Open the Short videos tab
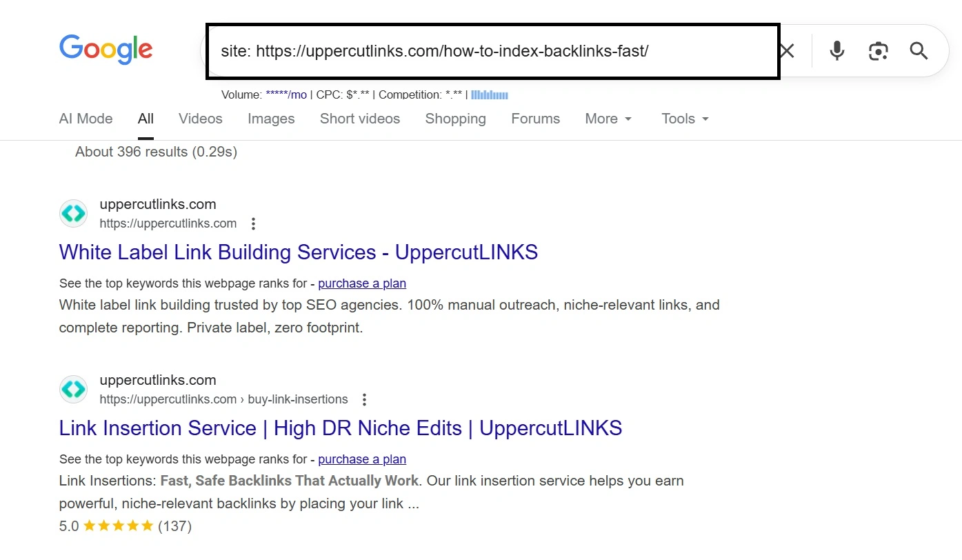This screenshot has width=962, height=560. (x=360, y=119)
